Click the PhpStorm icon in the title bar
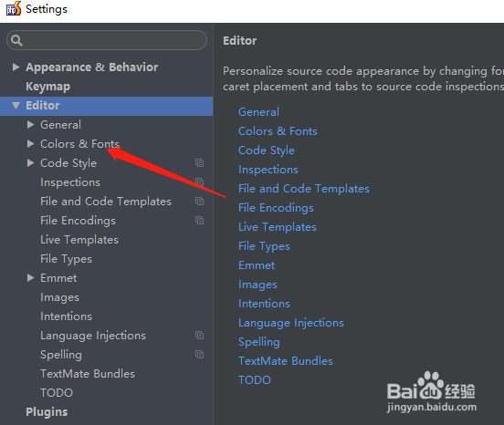504x425 pixels. pyautogui.click(x=14, y=9)
